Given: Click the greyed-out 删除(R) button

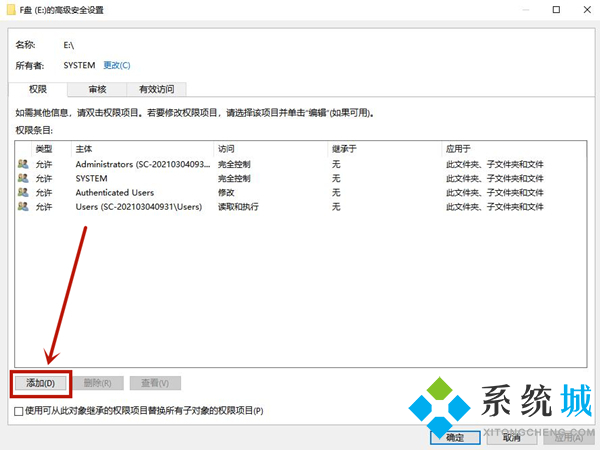Looking at the screenshot, I should (x=98, y=383).
